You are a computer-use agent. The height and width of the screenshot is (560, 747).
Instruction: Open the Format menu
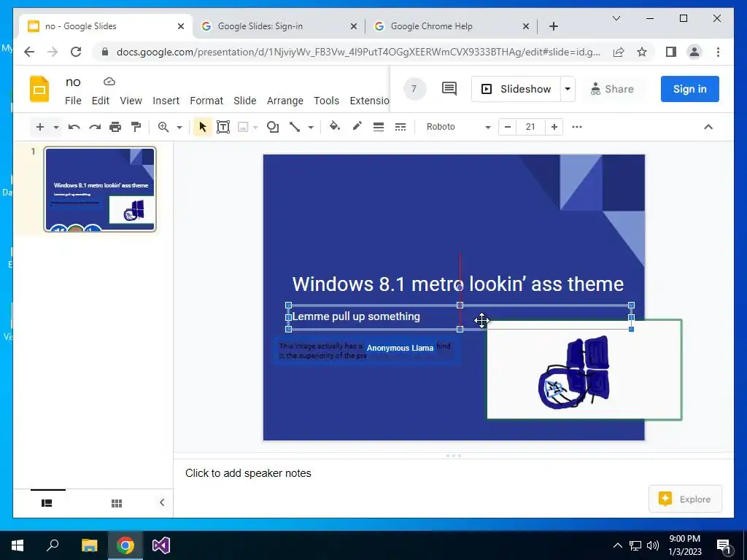pyautogui.click(x=206, y=101)
